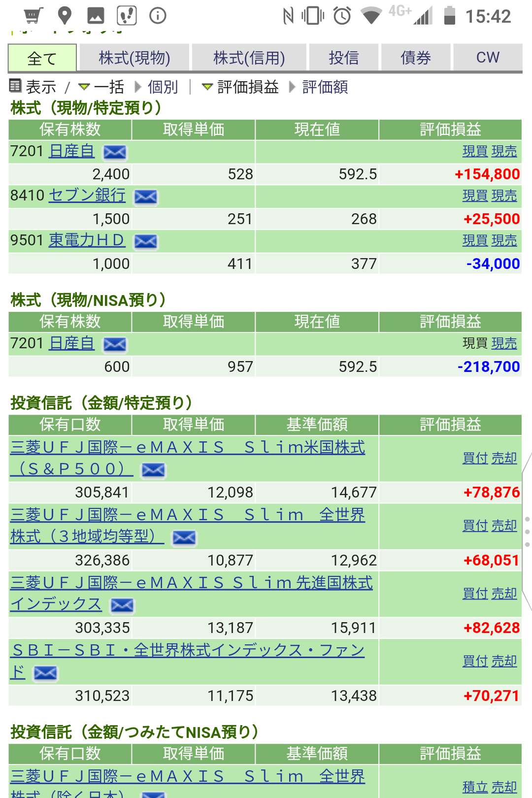The width and height of the screenshot is (532, 798).
Task: Open mail alert icon for 東電力HD
Action: coord(146,241)
